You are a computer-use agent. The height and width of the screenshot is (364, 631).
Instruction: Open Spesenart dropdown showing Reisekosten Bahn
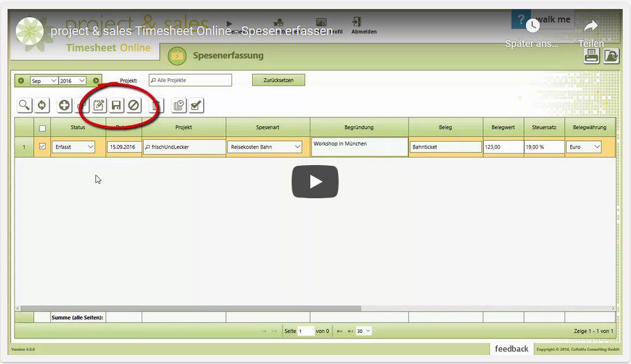pyautogui.click(x=265, y=147)
